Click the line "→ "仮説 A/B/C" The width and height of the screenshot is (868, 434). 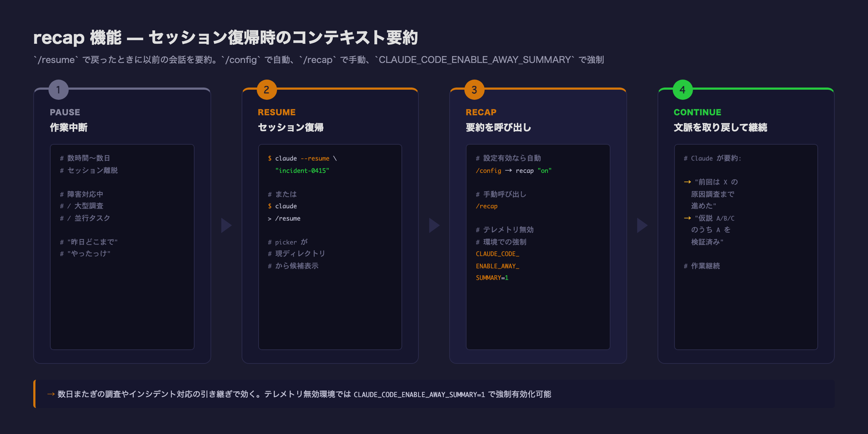click(709, 218)
